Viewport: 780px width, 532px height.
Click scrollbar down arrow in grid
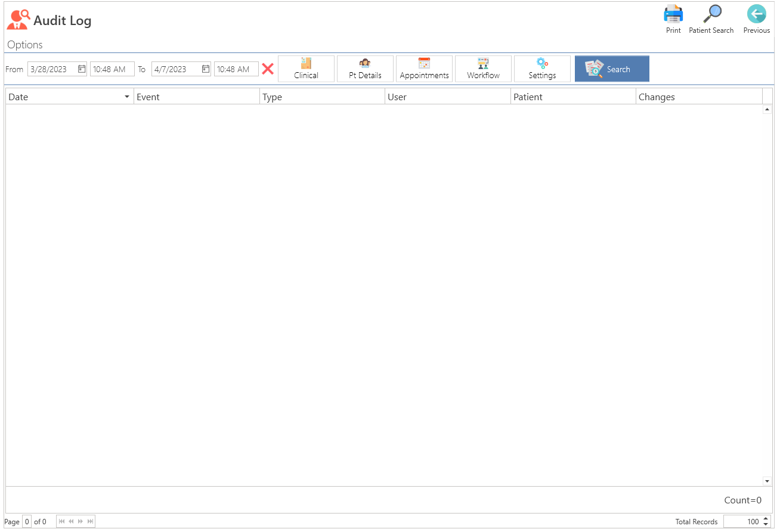tap(767, 481)
